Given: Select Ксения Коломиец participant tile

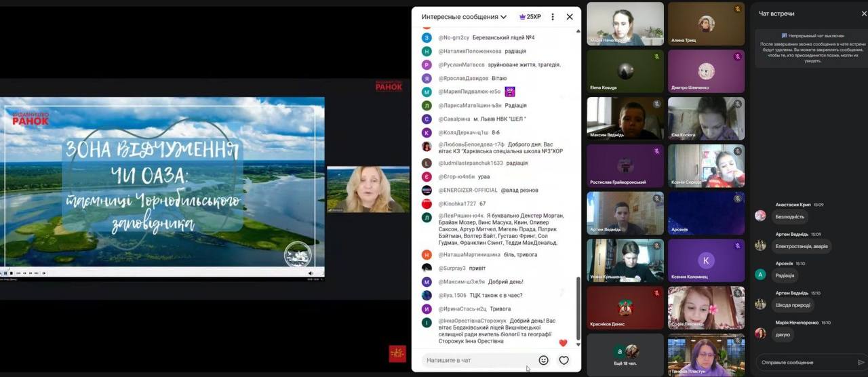Looking at the screenshot, I should (706, 261).
